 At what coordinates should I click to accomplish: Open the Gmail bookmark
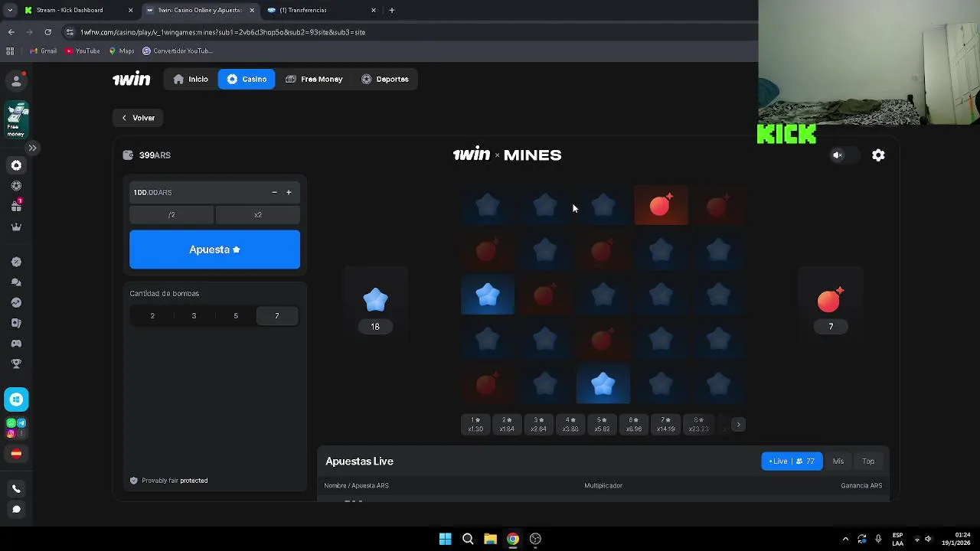coord(43,51)
